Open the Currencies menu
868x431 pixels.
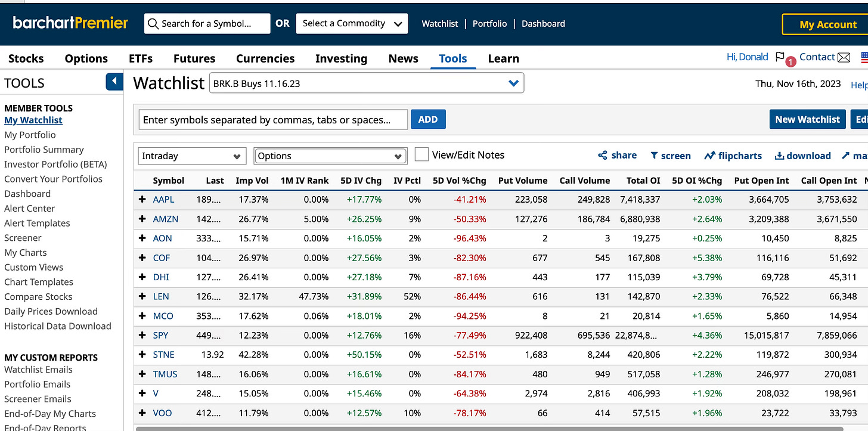(265, 58)
